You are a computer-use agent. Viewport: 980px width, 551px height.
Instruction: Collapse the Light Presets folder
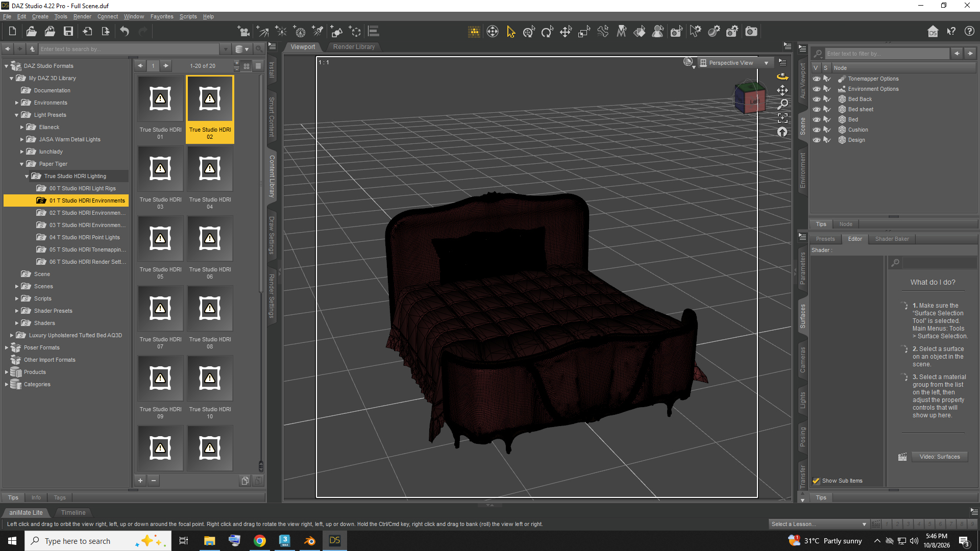17,115
